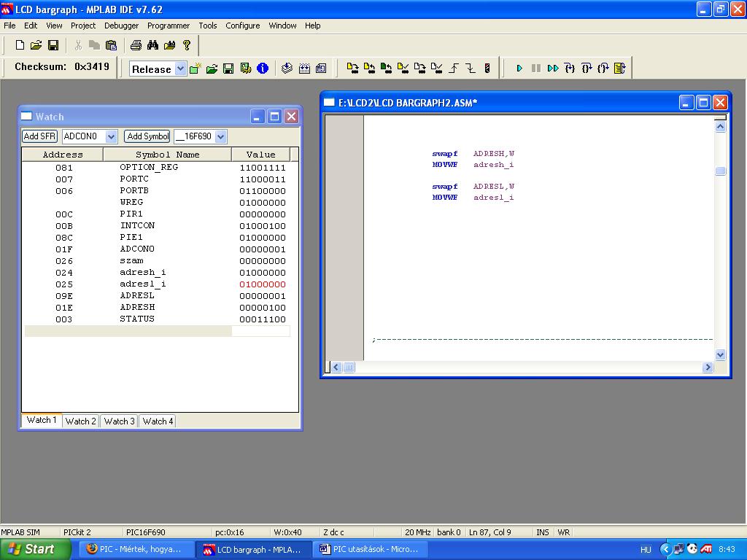This screenshot has height=560, width=747.
Task: Open the Debugger menu
Action: tap(122, 26)
